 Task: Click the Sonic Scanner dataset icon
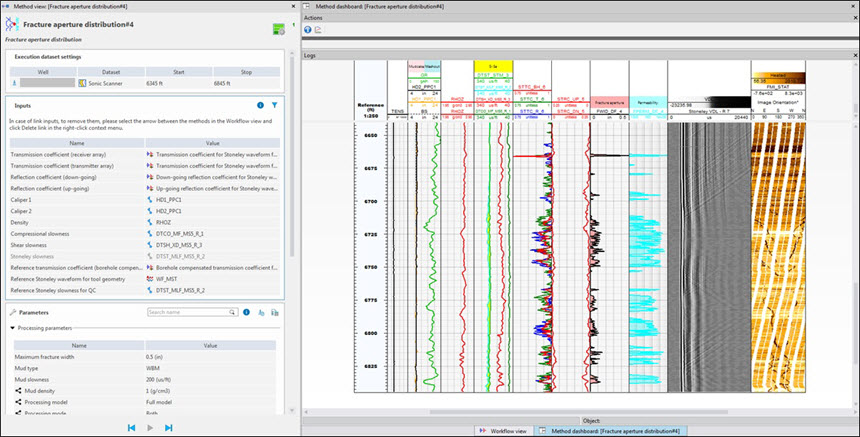82,83
